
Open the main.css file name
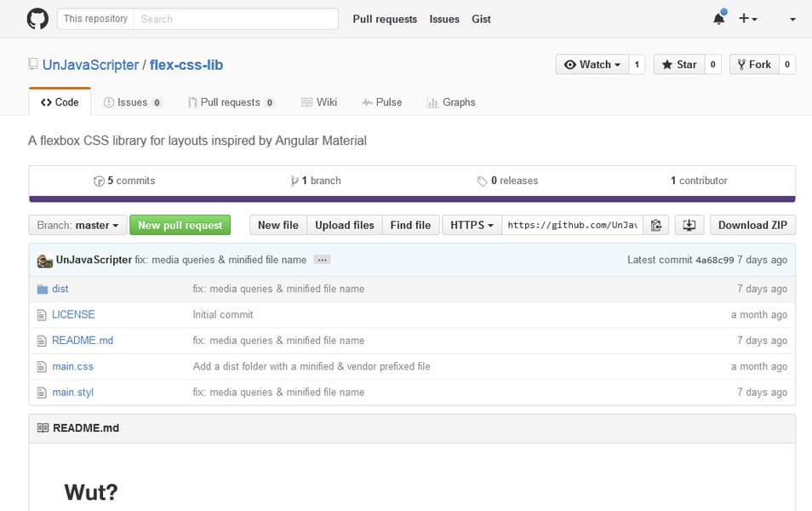(x=72, y=366)
